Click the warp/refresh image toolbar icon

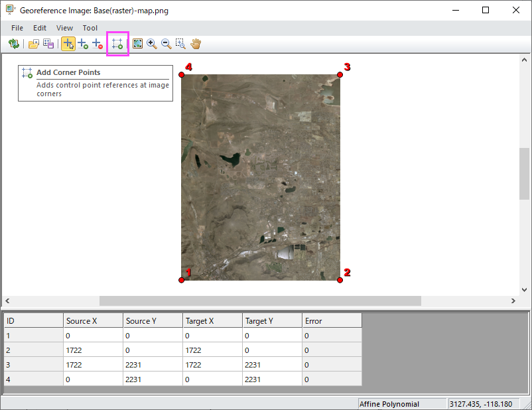[14, 44]
